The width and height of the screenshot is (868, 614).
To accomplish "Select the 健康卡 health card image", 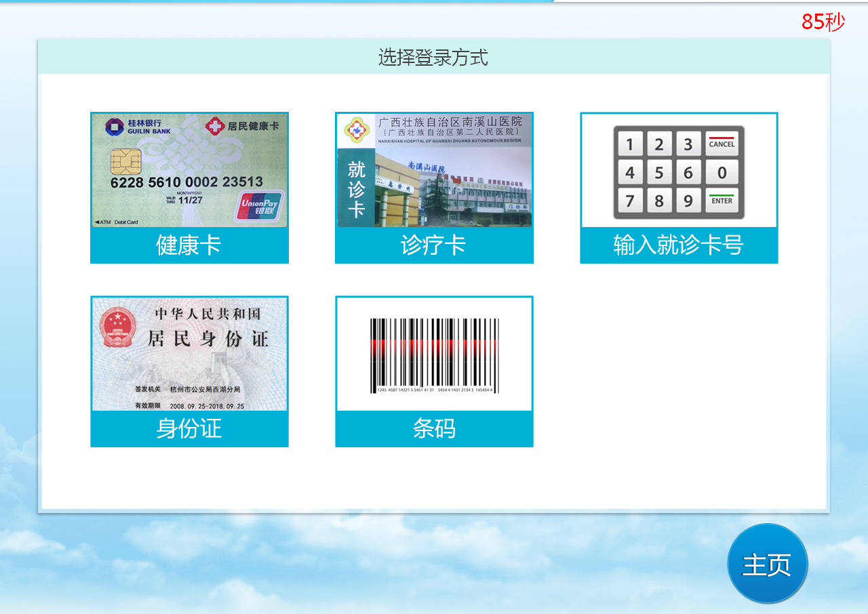I will [189, 170].
